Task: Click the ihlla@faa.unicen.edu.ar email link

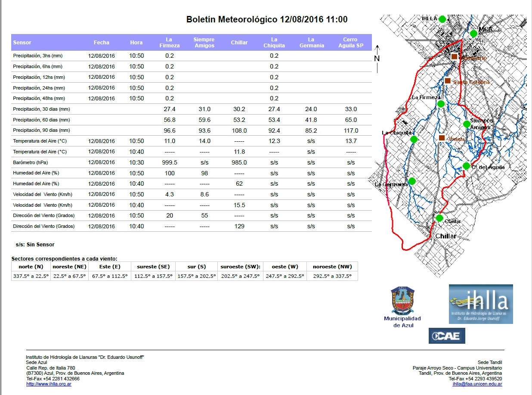Action: point(477,384)
